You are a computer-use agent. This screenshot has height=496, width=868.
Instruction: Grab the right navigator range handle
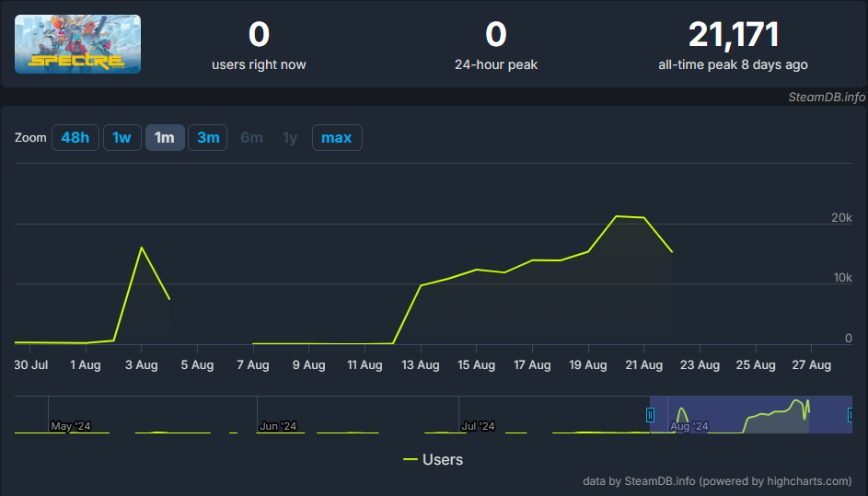point(851,415)
